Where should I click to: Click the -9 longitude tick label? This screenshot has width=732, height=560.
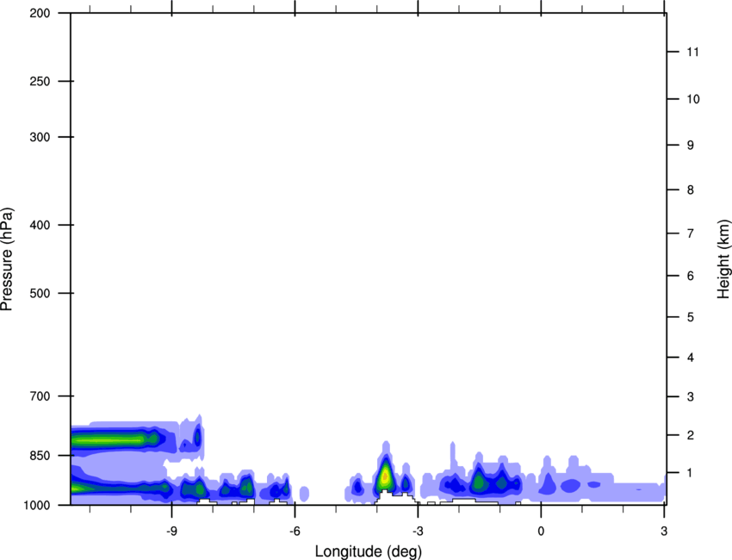(x=171, y=531)
